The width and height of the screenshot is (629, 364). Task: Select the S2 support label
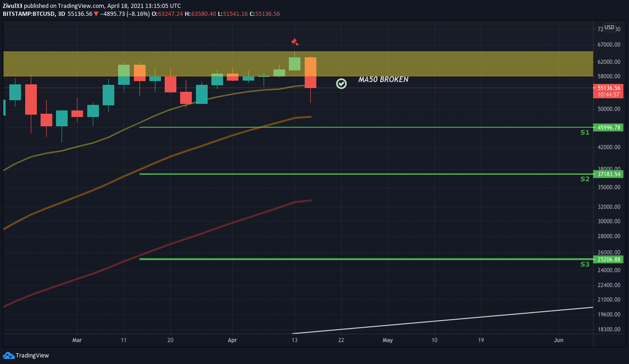[x=585, y=179]
